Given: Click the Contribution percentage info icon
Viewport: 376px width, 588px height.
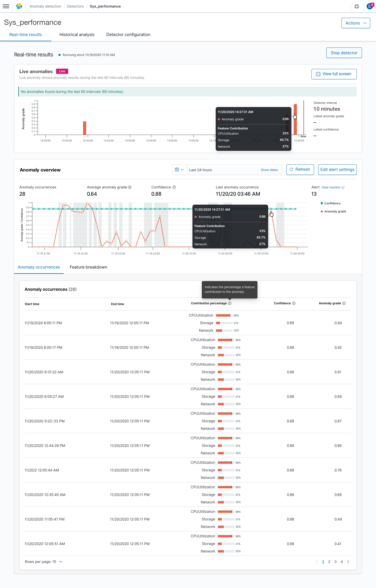Looking at the screenshot, I should coord(230,303).
